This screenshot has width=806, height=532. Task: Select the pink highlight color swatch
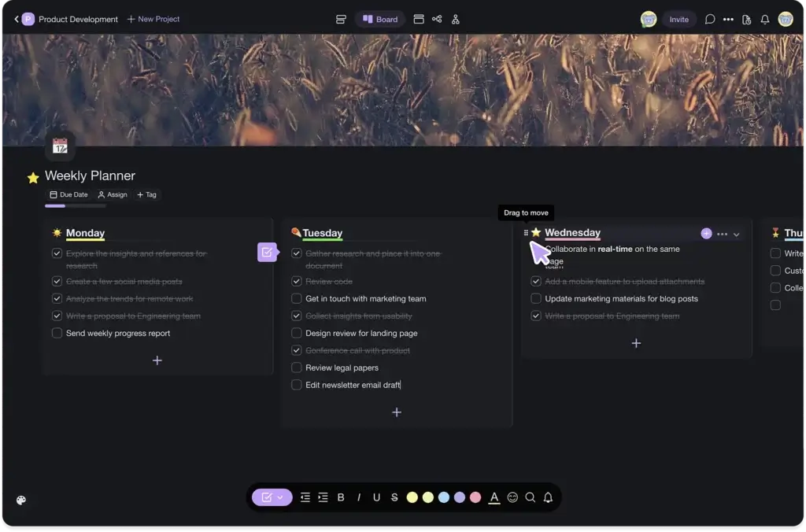point(475,497)
